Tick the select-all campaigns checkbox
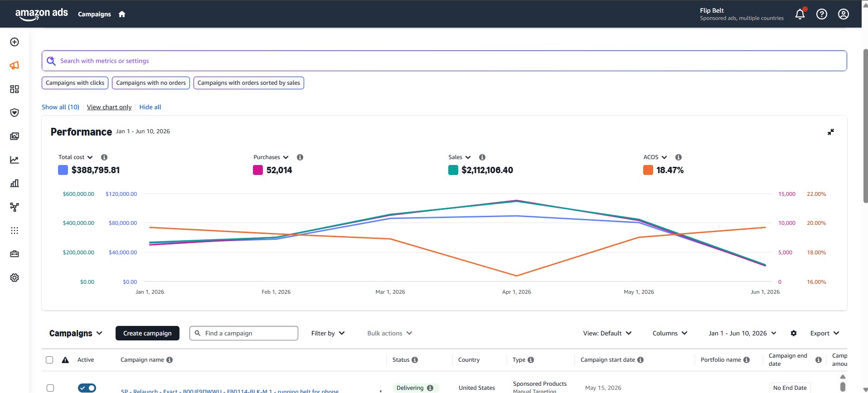The image size is (868, 393). (x=49, y=360)
